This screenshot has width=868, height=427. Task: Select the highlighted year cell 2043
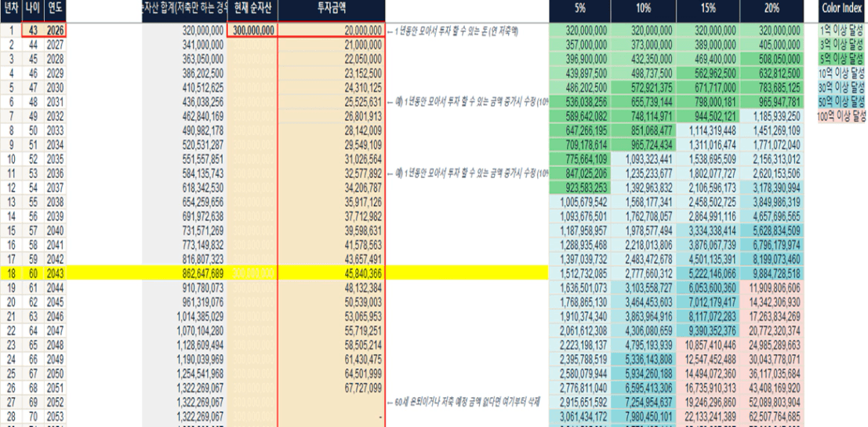coord(56,272)
